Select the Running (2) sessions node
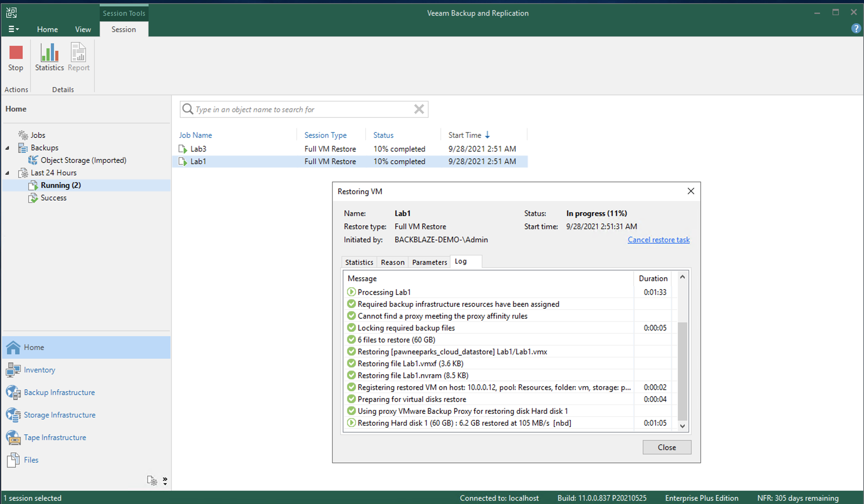 point(61,185)
